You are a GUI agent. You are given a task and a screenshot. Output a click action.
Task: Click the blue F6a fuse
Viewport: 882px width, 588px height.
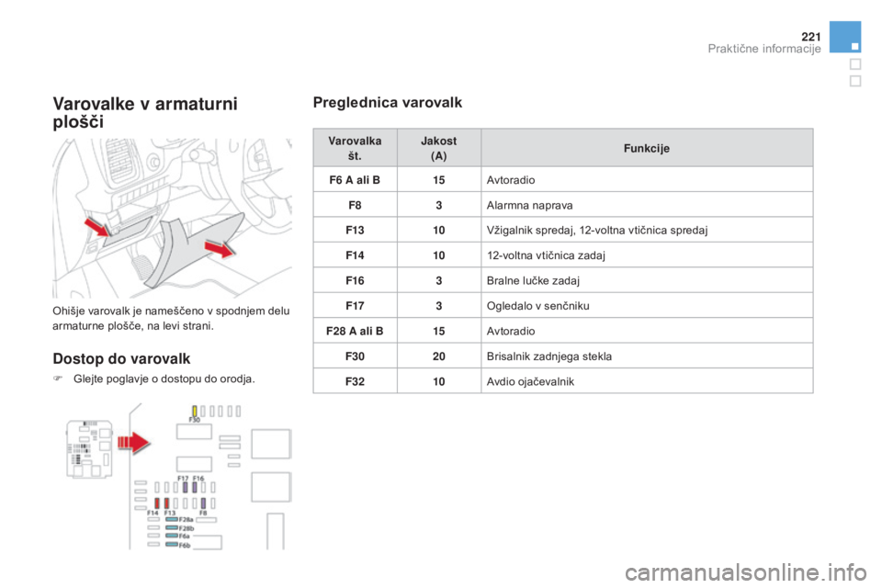click(x=171, y=537)
